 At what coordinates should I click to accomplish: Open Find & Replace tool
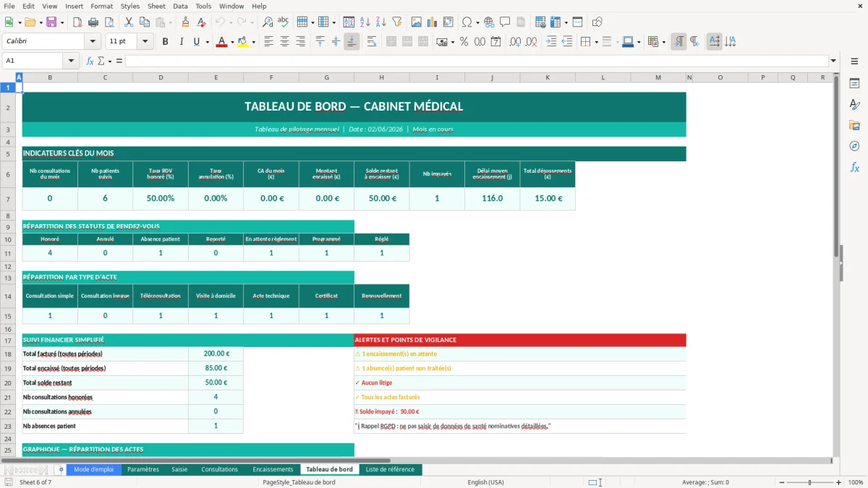[x=268, y=22]
